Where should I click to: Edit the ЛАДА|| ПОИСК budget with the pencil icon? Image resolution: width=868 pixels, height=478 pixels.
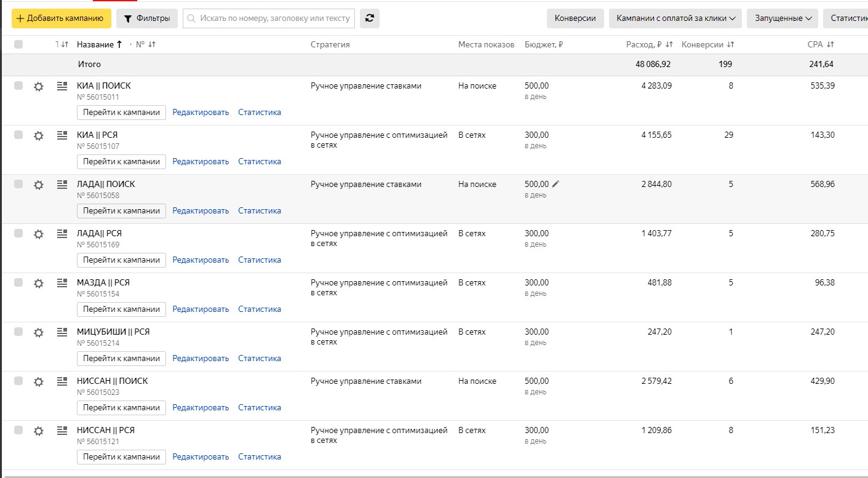(555, 184)
